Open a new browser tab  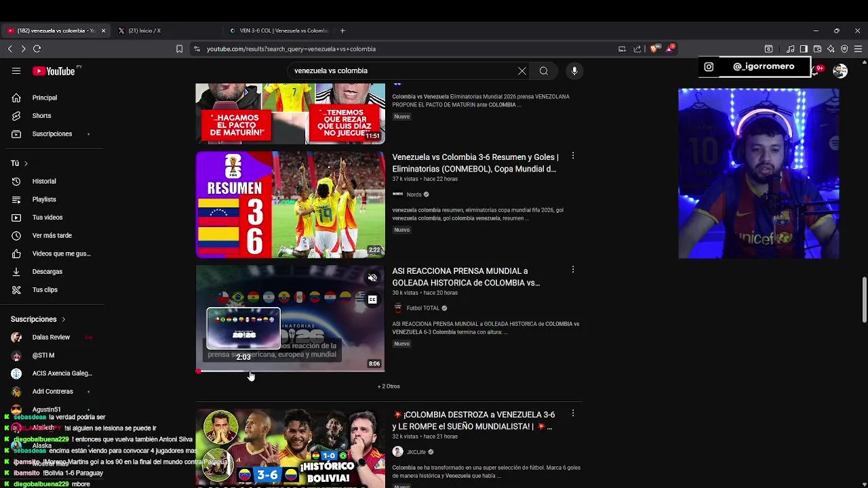(x=342, y=30)
